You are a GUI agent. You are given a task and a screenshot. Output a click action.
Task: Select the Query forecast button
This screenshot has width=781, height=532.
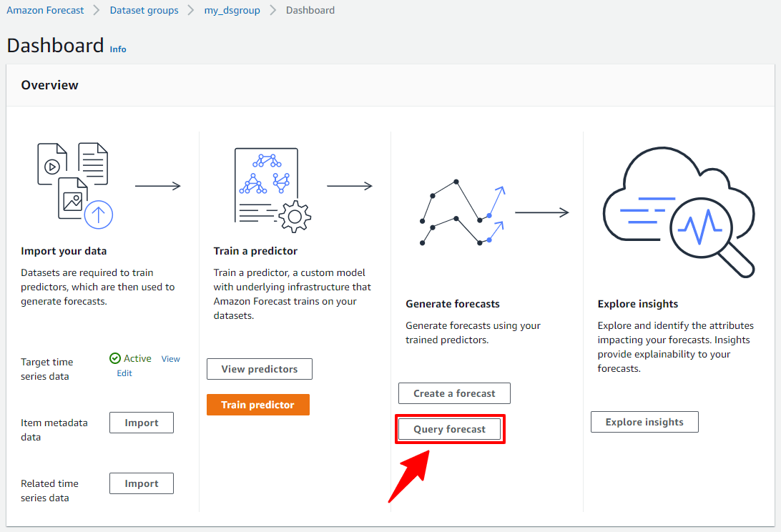pos(450,429)
